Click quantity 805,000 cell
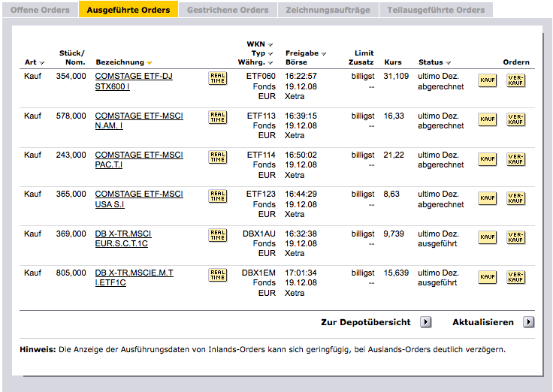The image size is (553, 392). [71, 273]
